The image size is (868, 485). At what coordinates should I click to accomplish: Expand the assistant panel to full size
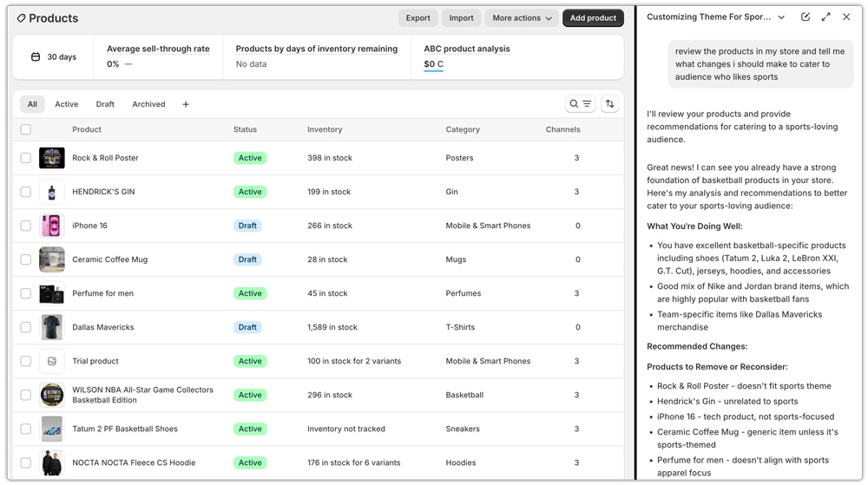pos(826,17)
